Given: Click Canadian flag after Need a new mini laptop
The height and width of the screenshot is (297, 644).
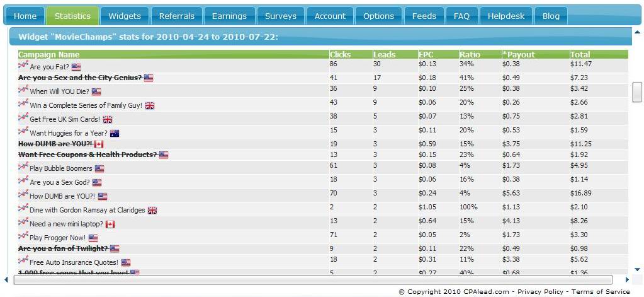Looking at the screenshot, I should [110, 224].
